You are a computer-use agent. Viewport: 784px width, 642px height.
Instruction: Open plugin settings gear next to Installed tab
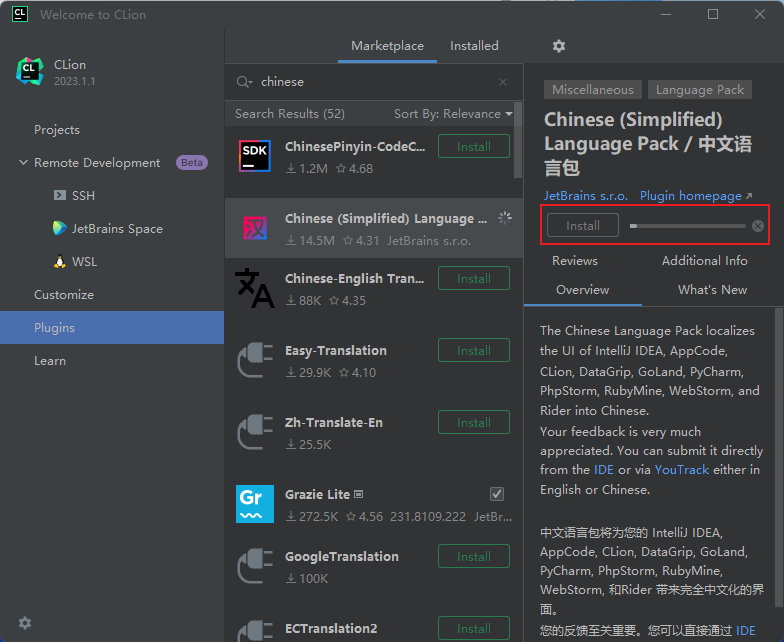[558, 46]
